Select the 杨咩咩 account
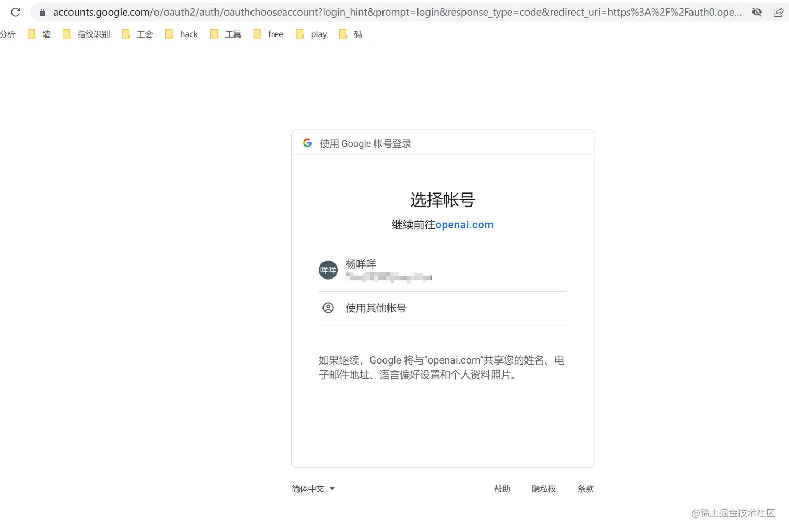The image size is (789, 532). (x=443, y=270)
